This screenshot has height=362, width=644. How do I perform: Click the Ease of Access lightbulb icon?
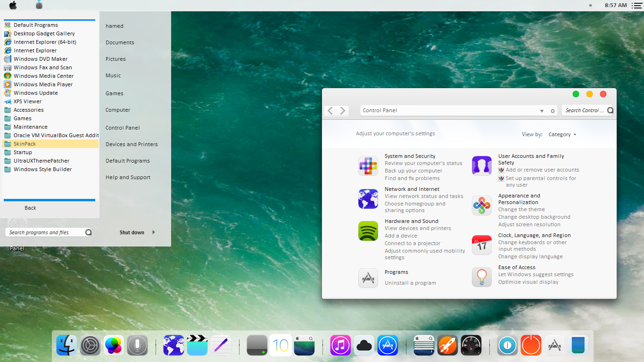(x=482, y=277)
